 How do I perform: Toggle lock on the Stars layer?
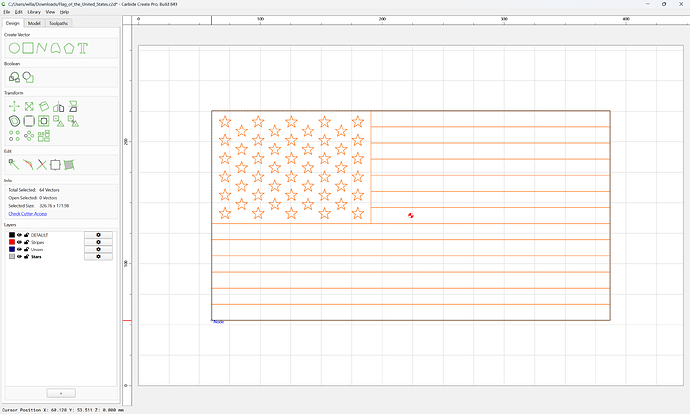(x=26, y=256)
